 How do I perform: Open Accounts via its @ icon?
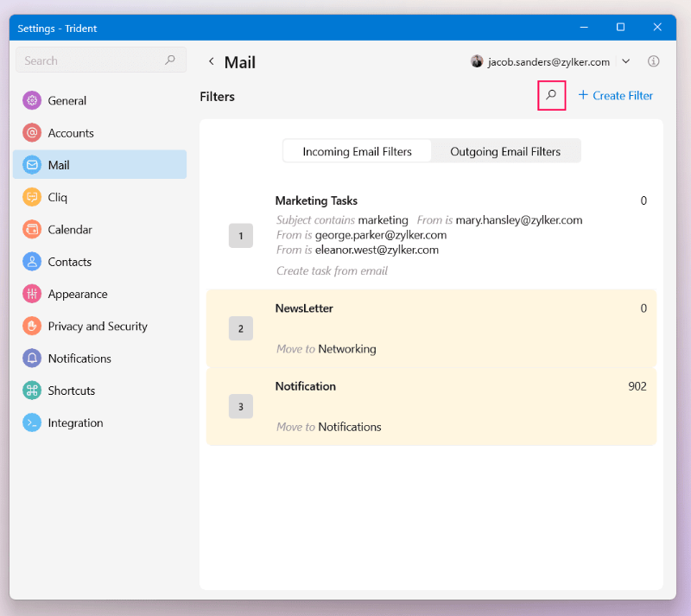tap(32, 133)
